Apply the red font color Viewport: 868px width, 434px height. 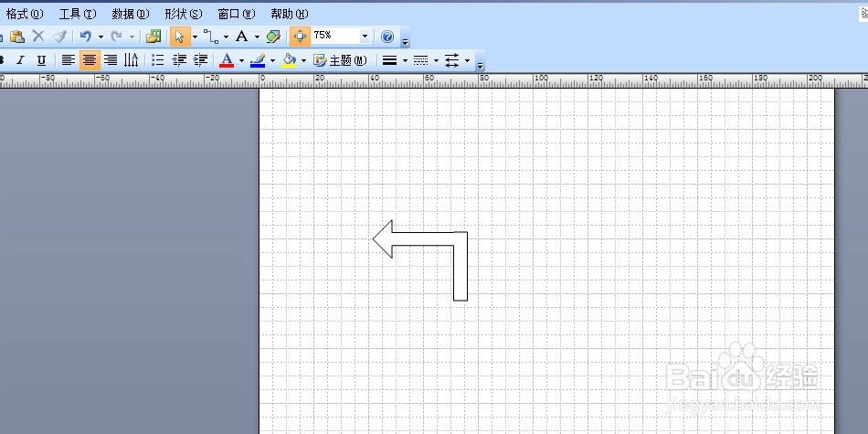click(227, 60)
